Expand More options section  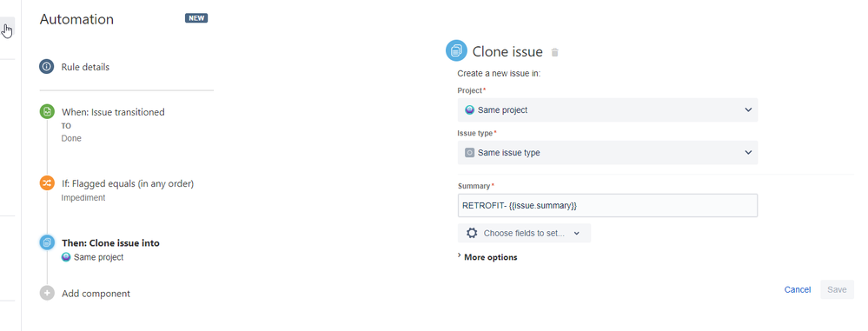point(487,257)
